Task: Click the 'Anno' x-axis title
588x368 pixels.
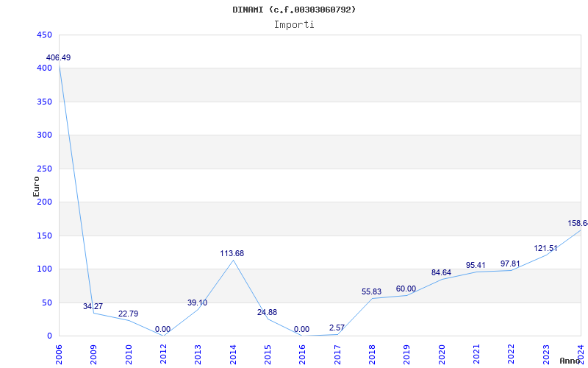Action: point(570,361)
